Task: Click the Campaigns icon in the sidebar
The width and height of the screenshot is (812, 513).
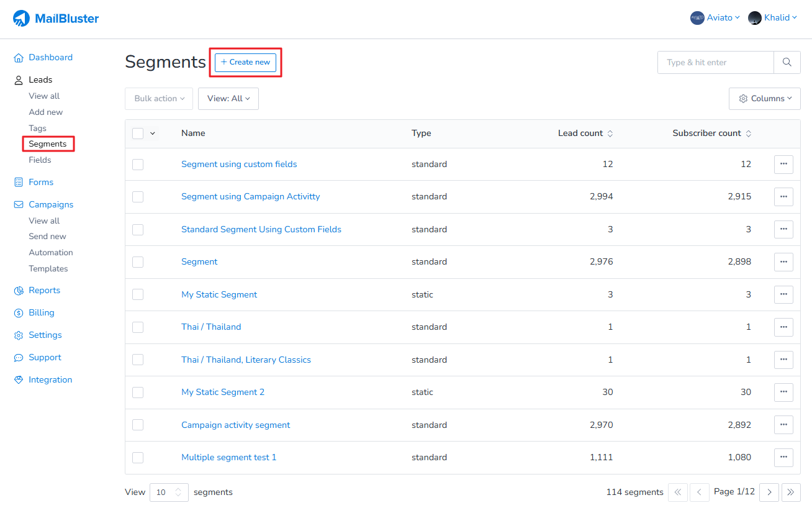Action: tap(18, 204)
